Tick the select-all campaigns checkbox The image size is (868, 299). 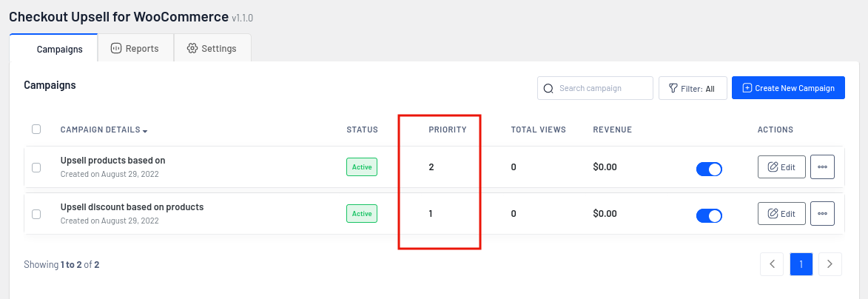click(x=36, y=129)
